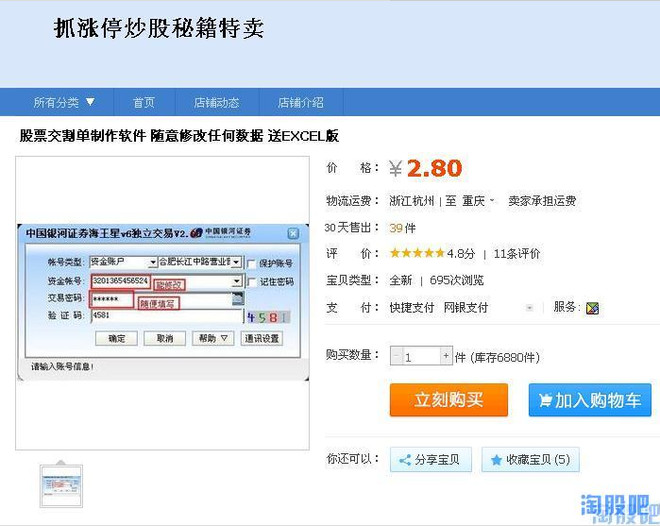This screenshot has height=526, width=660.
Task: Select the product thumbnail below main image
Action: click(61, 486)
